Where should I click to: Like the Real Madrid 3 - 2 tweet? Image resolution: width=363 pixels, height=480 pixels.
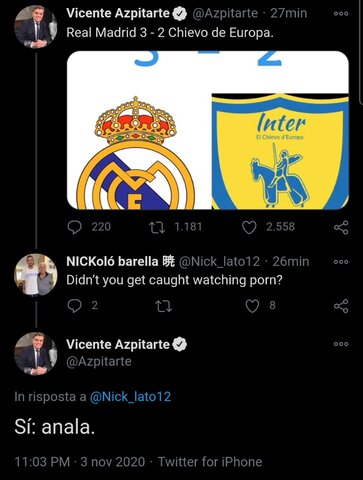[x=249, y=227]
